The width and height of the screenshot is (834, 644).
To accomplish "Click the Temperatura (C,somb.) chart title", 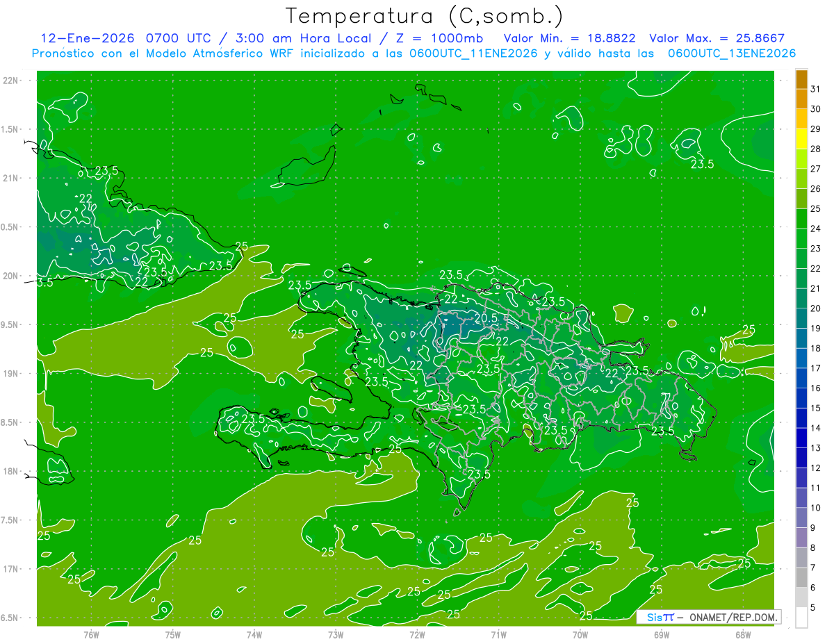I will 425,16.
